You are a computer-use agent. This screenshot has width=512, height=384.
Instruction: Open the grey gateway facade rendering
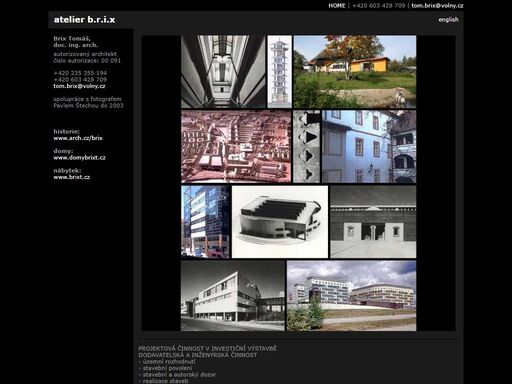pyautogui.click(x=373, y=222)
